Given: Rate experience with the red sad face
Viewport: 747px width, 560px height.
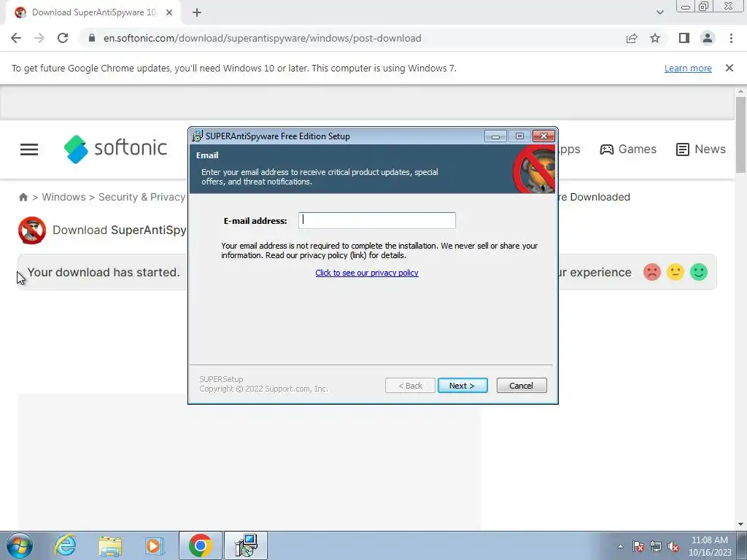Looking at the screenshot, I should pyautogui.click(x=651, y=273).
